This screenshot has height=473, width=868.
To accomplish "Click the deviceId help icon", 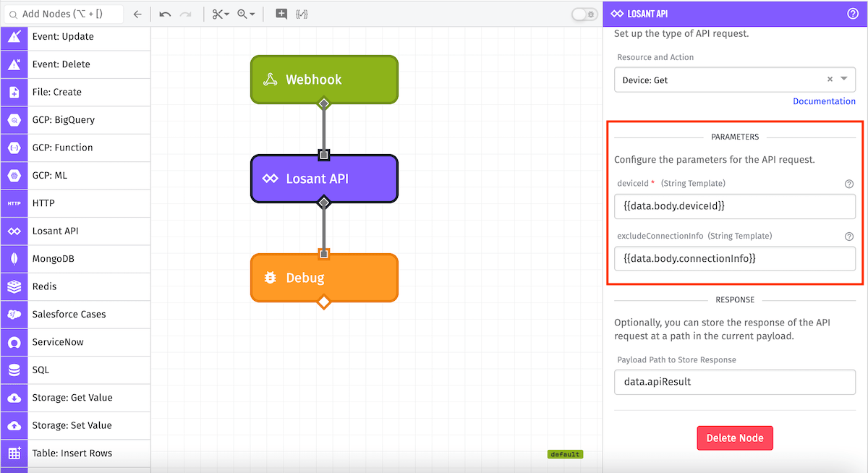I will [x=849, y=184].
